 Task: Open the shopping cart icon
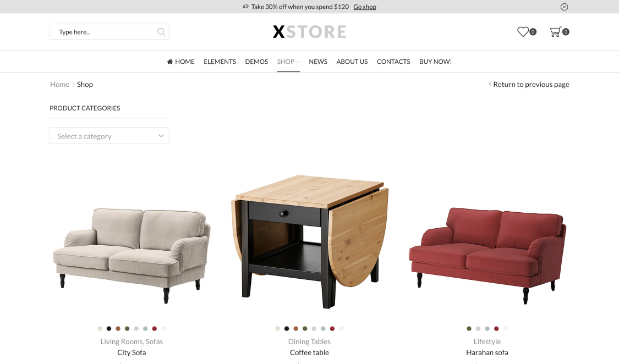pos(555,31)
